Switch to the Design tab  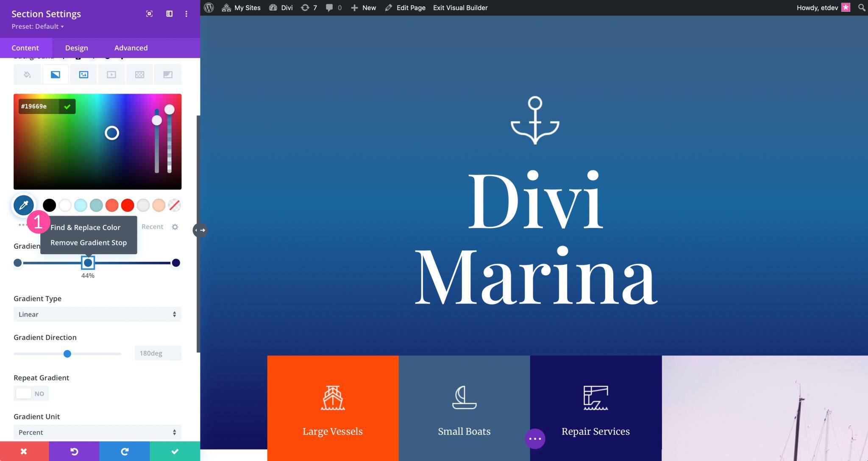pos(76,47)
